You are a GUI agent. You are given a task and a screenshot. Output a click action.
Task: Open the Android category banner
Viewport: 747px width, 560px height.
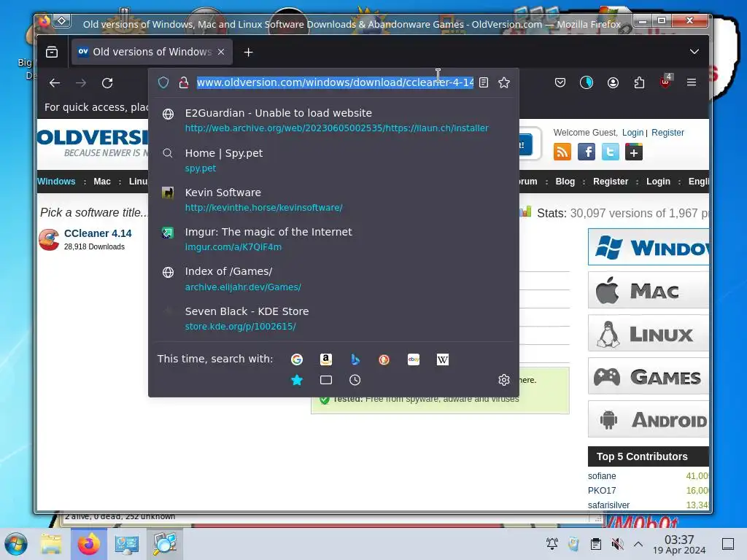click(x=649, y=419)
